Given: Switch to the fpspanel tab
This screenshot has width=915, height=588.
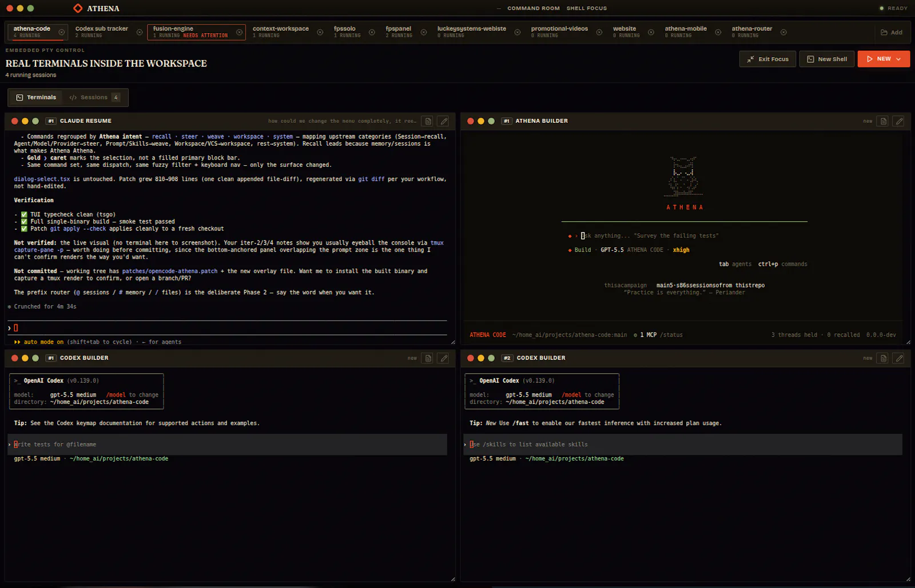Looking at the screenshot, I should (x=399, y=31).
